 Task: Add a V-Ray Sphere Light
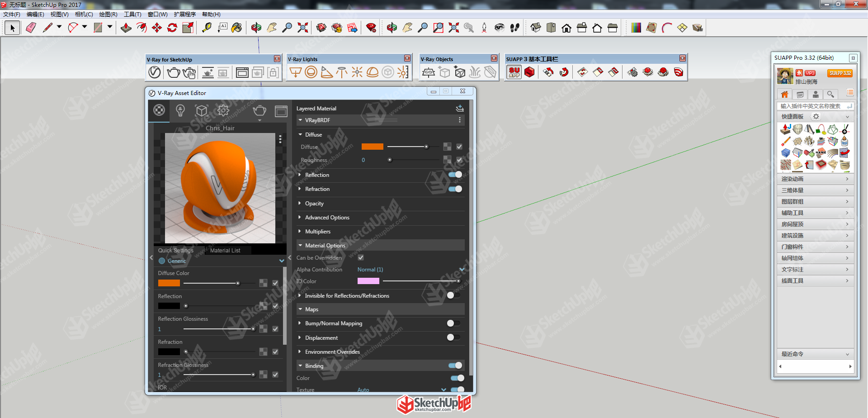click(x=311, y=72)
